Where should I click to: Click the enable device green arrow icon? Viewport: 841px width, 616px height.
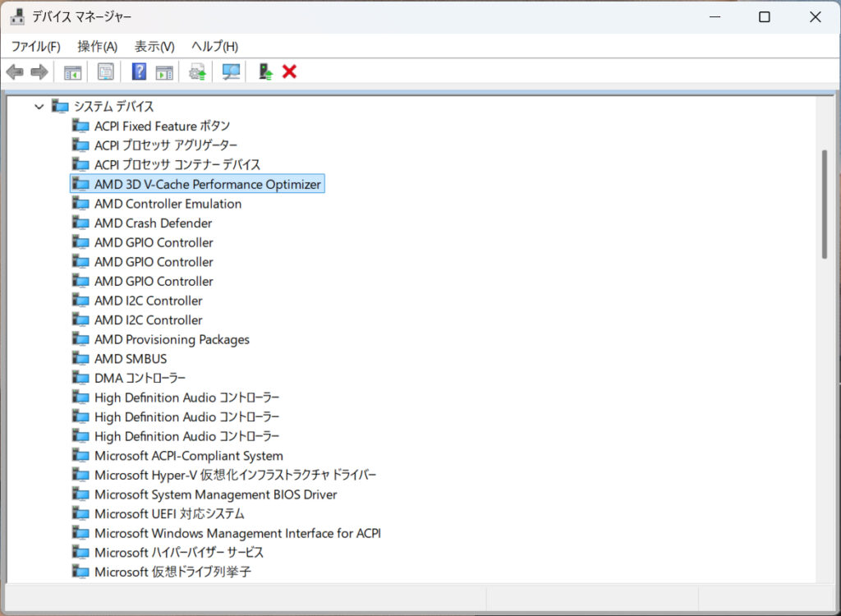pyautogui.click(x=265, y=71)
